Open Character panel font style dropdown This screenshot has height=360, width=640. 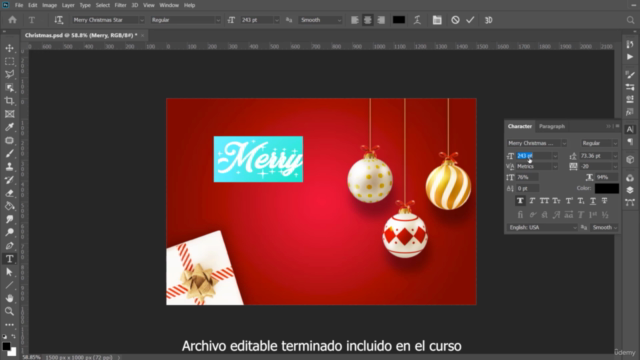pyautogui.click(x=615, y=143)
